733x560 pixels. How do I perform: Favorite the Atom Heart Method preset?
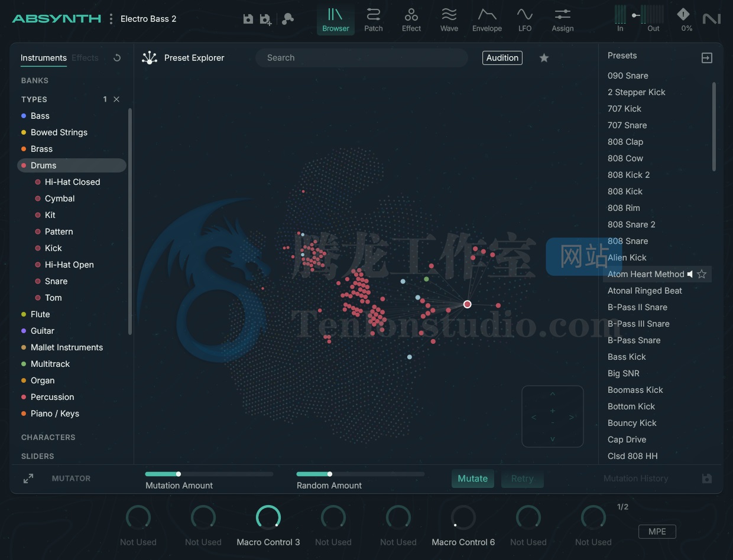tap(702, 274)
